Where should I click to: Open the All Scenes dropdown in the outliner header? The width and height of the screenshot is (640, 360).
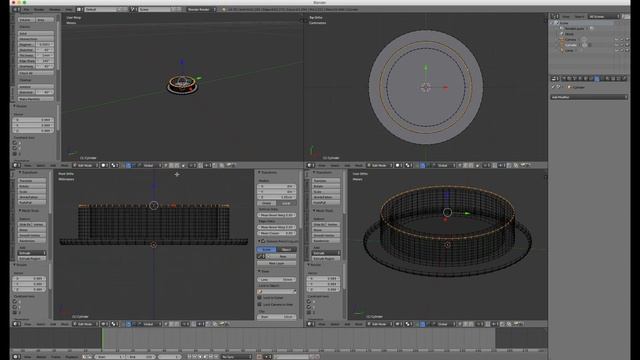pos(604,16)
